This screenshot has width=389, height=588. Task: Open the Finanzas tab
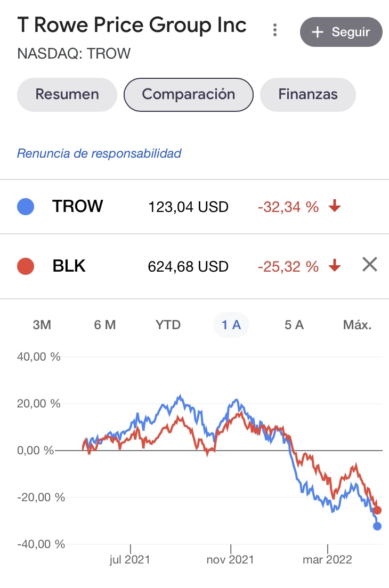[307, 95]
